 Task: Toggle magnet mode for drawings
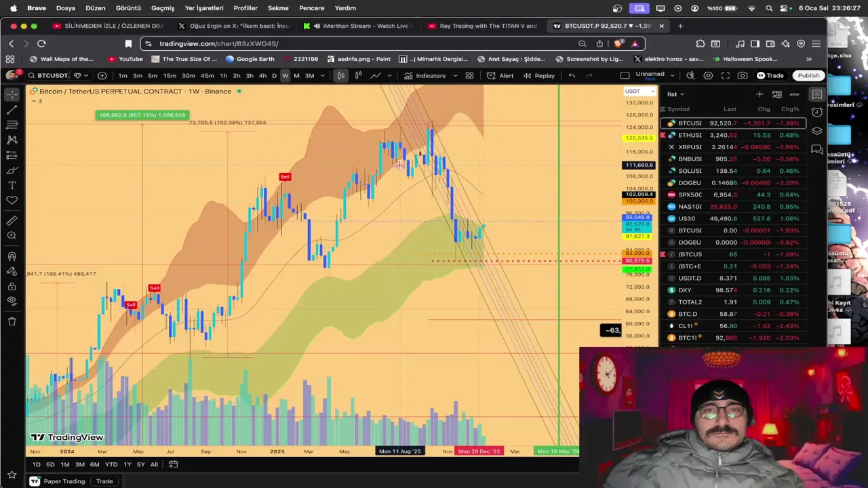(12, 256)
